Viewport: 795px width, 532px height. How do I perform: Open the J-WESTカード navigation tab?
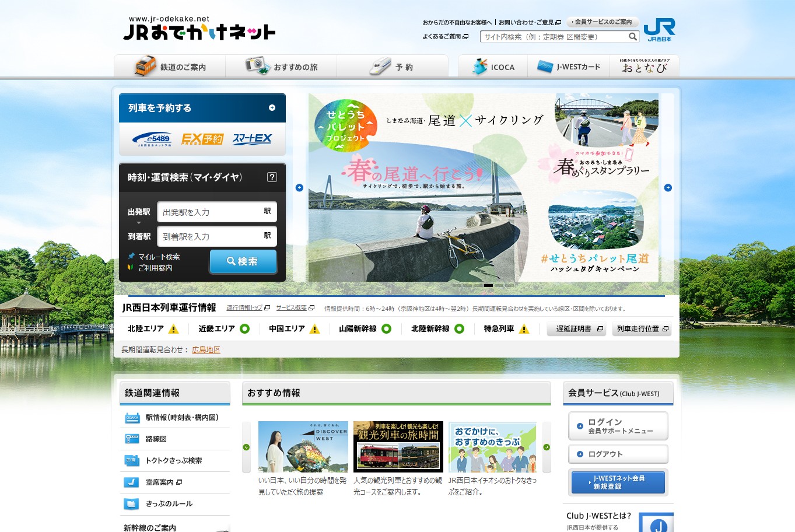pos(569,66)
